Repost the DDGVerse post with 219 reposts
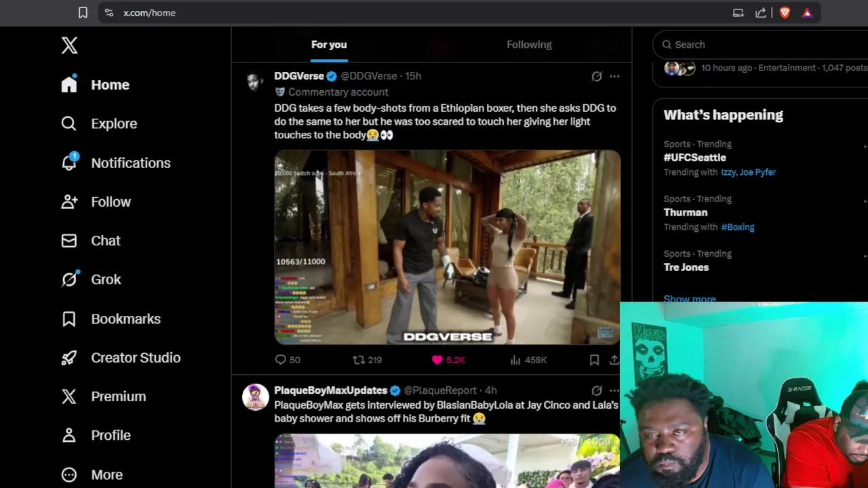 (367, 360)
